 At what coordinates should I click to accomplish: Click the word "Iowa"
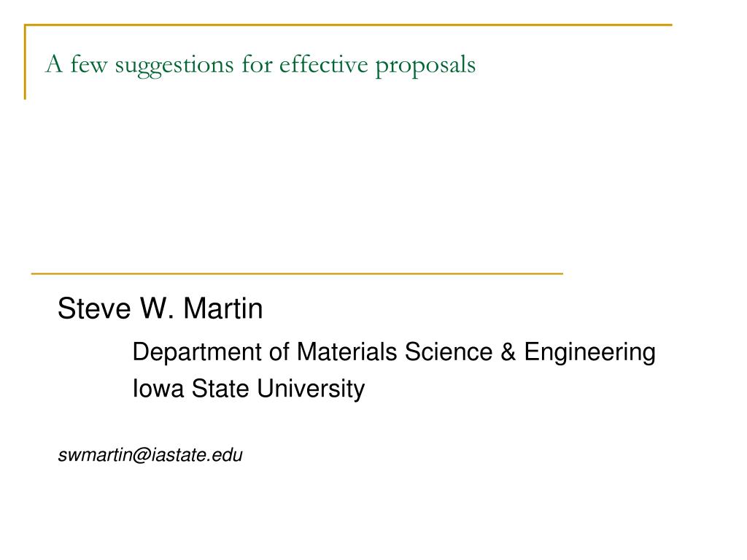pyautogui.click(x=158, y=389)
